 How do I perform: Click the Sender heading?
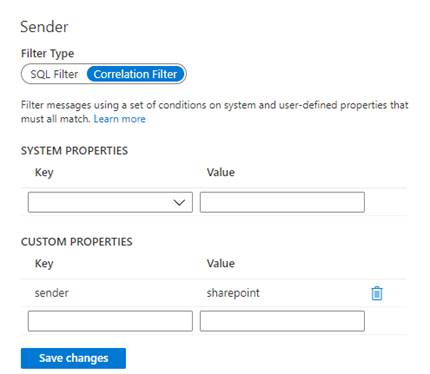(x=44, y=27)
